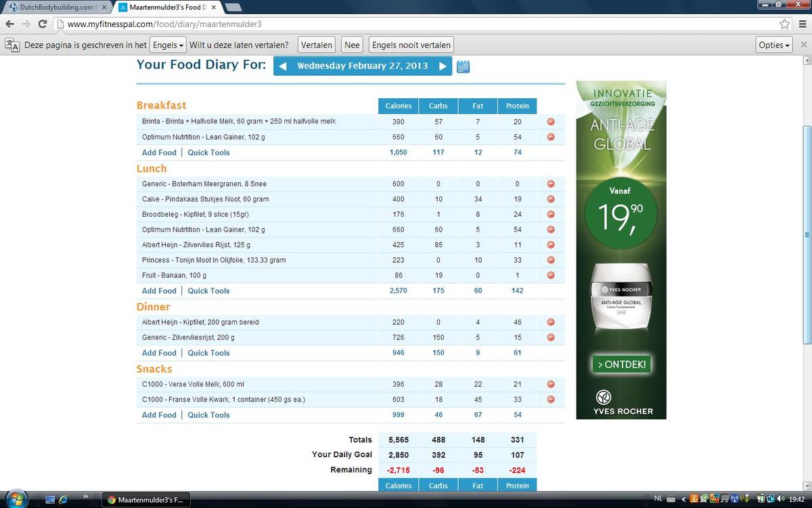Click the Vertalen button

click(x=317, y=45)
